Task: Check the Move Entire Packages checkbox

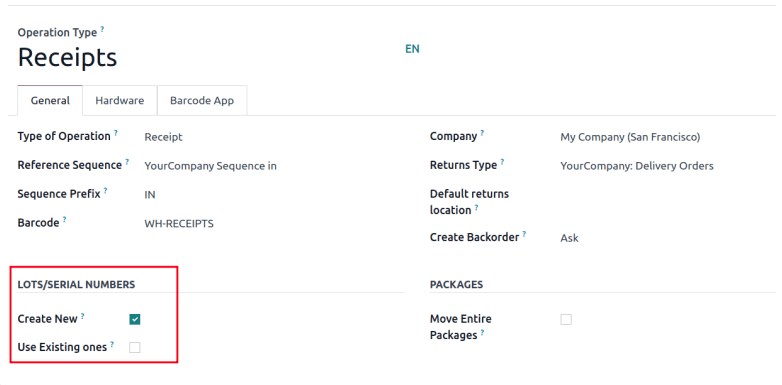Action: (566, 319)
